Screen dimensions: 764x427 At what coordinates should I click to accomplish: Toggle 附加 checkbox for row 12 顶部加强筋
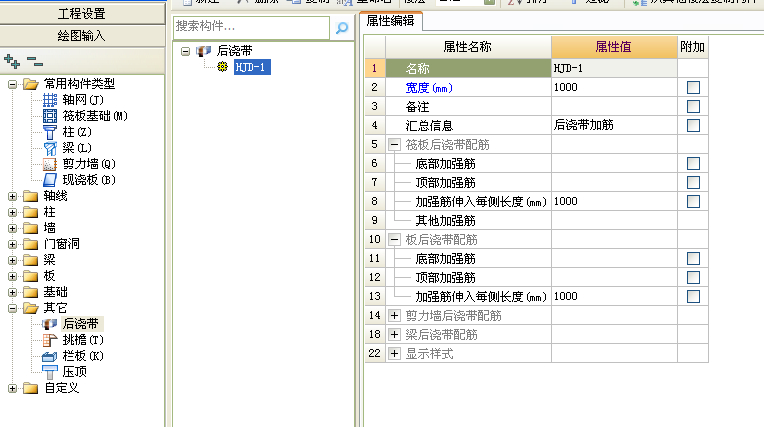pyautogui.click(x=693, y=277)
